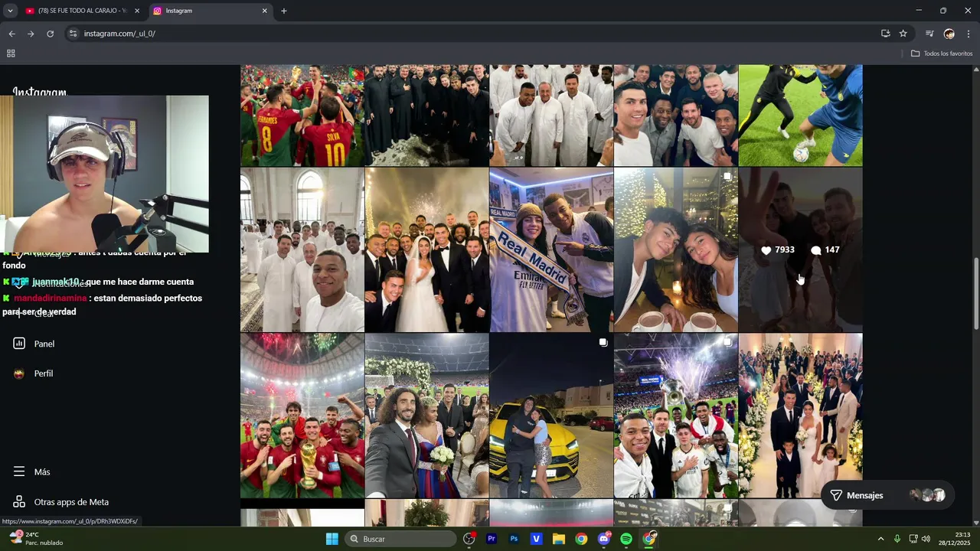Open the volume control in tray
Viewport: 980px width, 551px height.
pyautogui.click(x=926, y=539)
